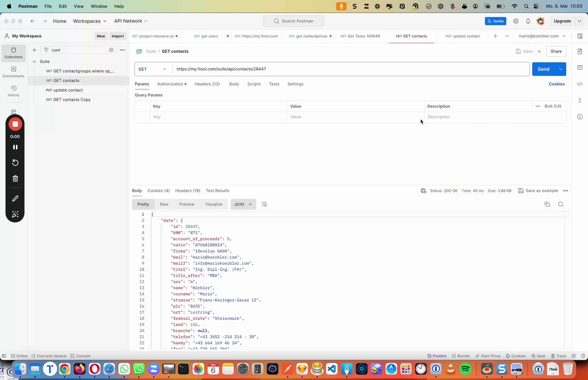Open the File menu in menu bar

pos(48,6)
